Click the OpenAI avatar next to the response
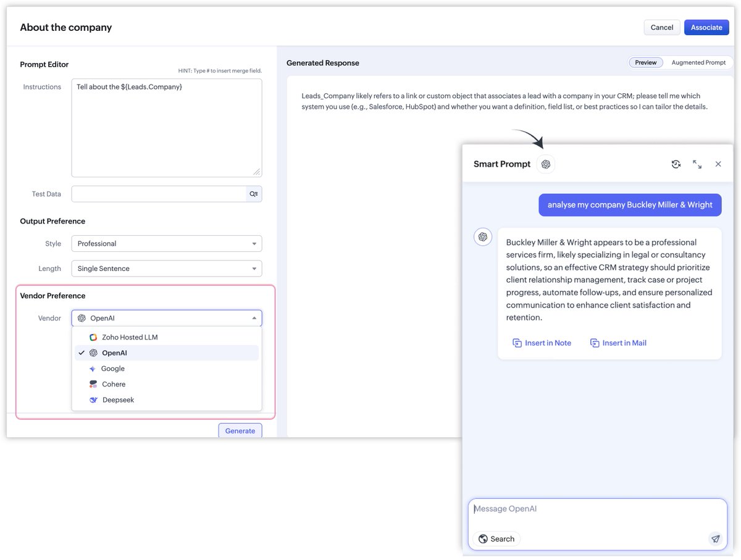The width and height of the screenshot is (741, 560). (x=483, y=236)
